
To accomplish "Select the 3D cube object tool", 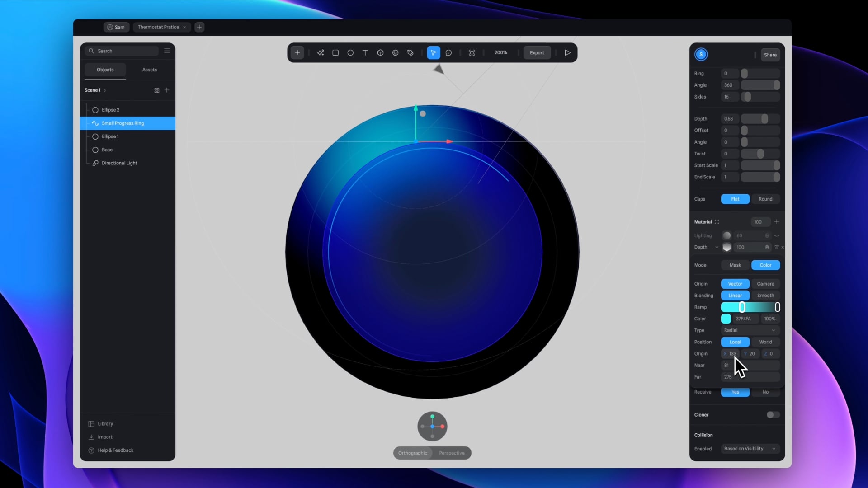I will (x=380, y=53).
